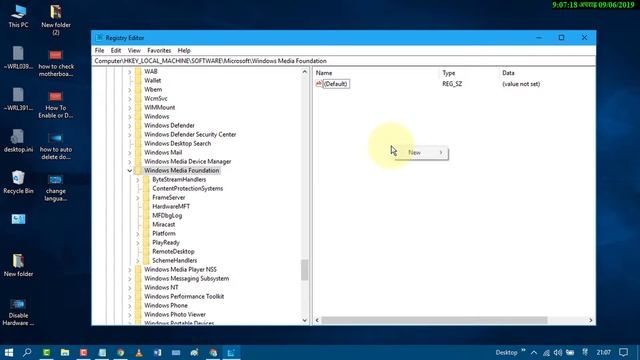This screenshot has height=360, width=640.
Task: Expand the FrameServer key
Action: (138, 198)
